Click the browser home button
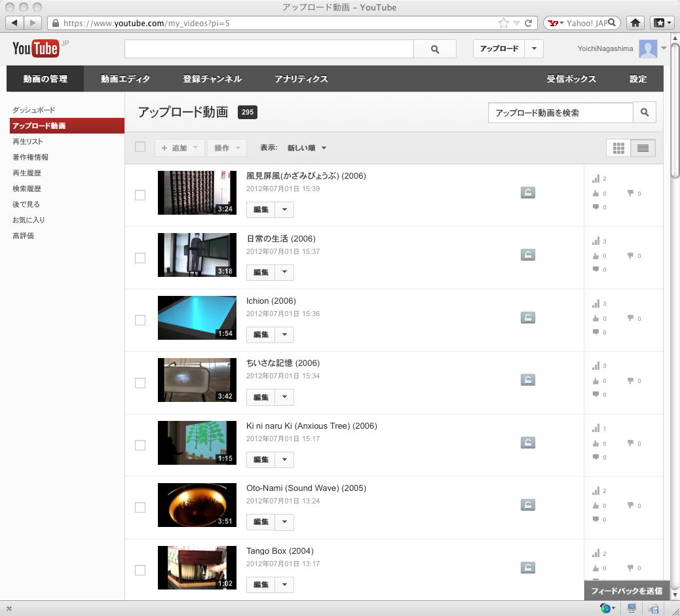Viewport: 680px width, 616px height. point(635,22)
